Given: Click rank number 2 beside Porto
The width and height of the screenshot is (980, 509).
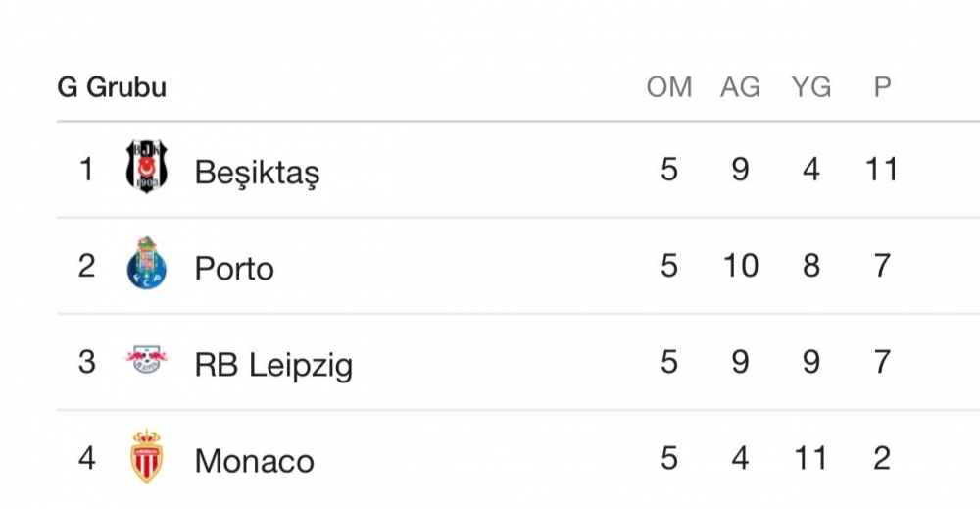Looking at the screenshot, I should pyautogui.click(x=87, y=266).
